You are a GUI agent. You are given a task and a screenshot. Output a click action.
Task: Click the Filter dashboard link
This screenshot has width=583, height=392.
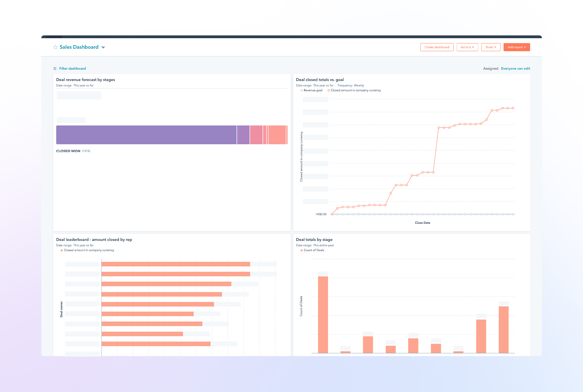(73, 68)
